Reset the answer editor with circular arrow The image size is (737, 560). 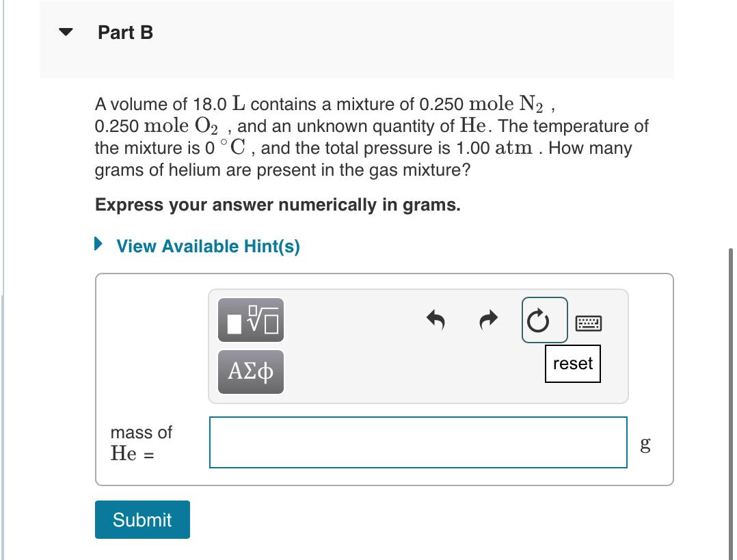tap(544, 319)
